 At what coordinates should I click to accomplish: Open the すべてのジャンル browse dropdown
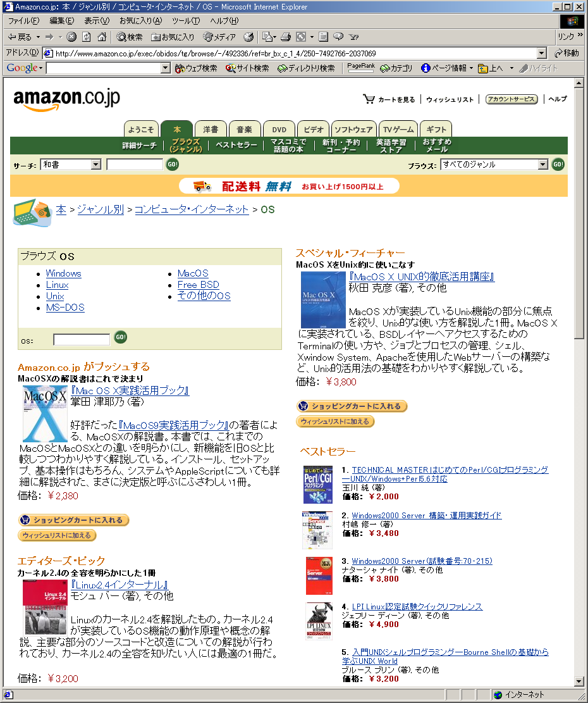[542, 165]
